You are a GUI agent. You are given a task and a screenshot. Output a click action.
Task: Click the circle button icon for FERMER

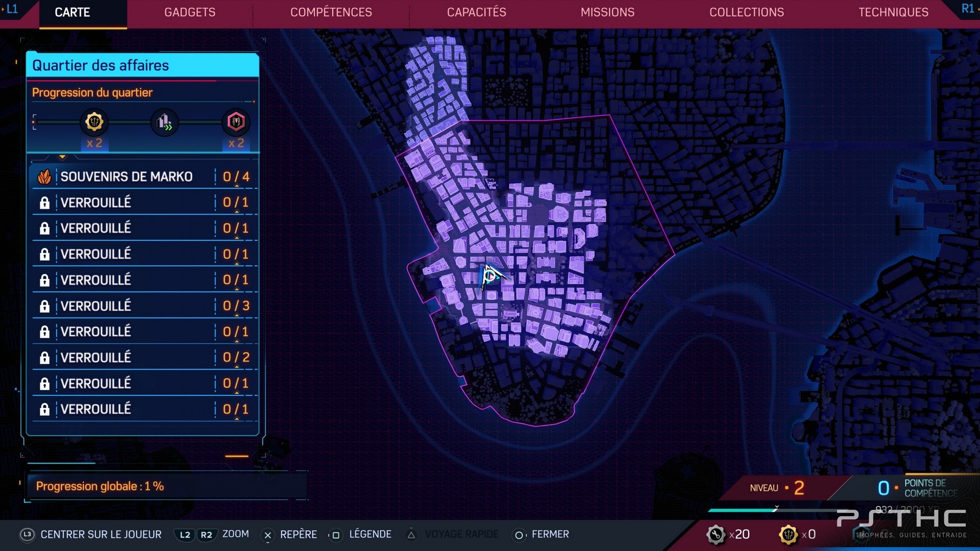pyautogui.click(x=519, y=535)
